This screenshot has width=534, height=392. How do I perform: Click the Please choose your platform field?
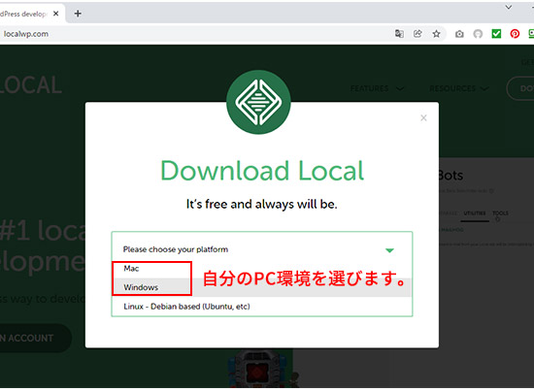[x=261, y=249]
